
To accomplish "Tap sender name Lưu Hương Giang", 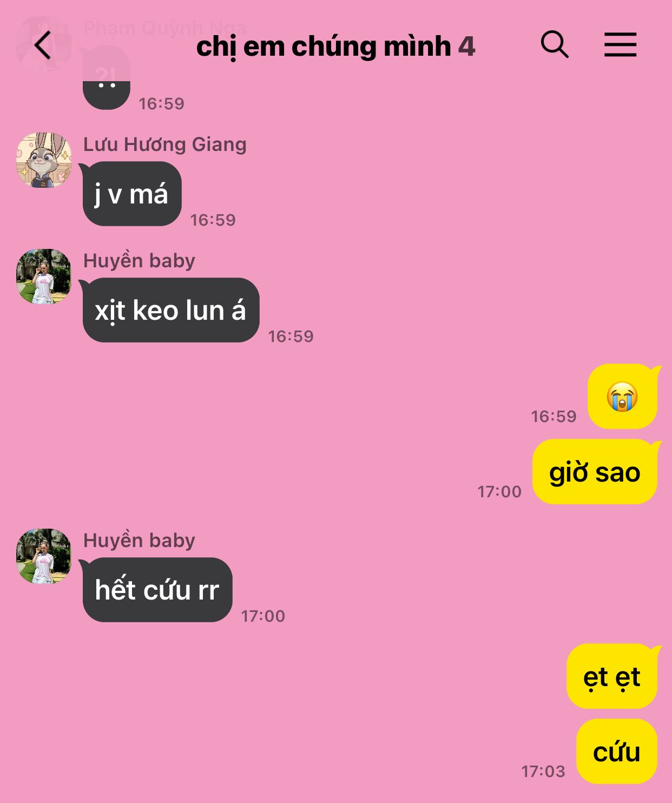I will pyautogui.click(x=165, y=144).
